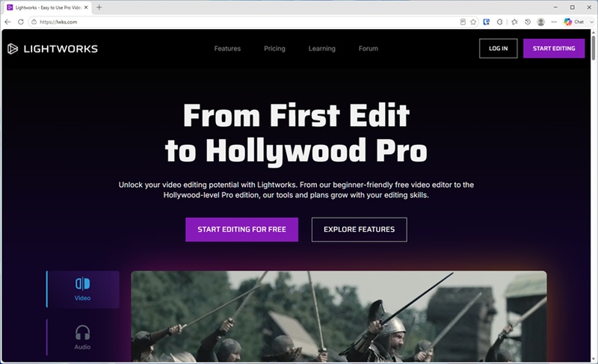Open the blue extension icon in toolbar
Screen dimensions: 598x364
[x=487, y=22]
